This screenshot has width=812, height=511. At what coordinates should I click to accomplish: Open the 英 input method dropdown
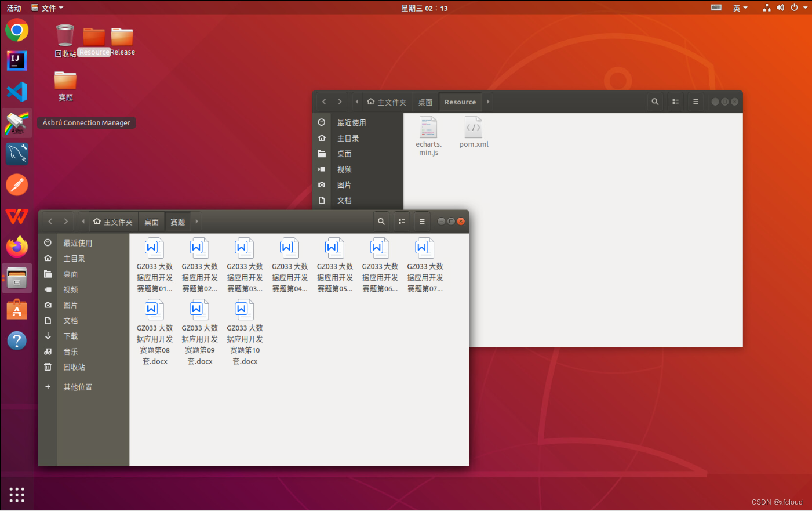[x=740, y=8]
